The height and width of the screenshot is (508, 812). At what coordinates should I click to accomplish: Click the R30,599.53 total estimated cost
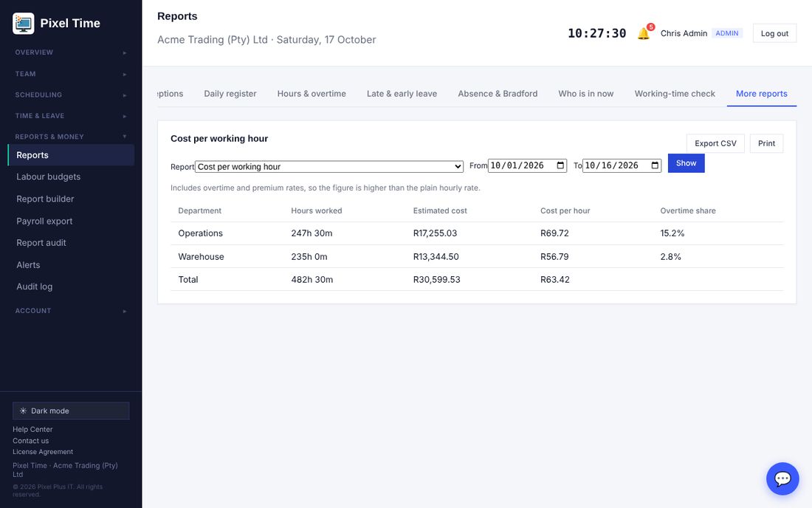point(436,280)
